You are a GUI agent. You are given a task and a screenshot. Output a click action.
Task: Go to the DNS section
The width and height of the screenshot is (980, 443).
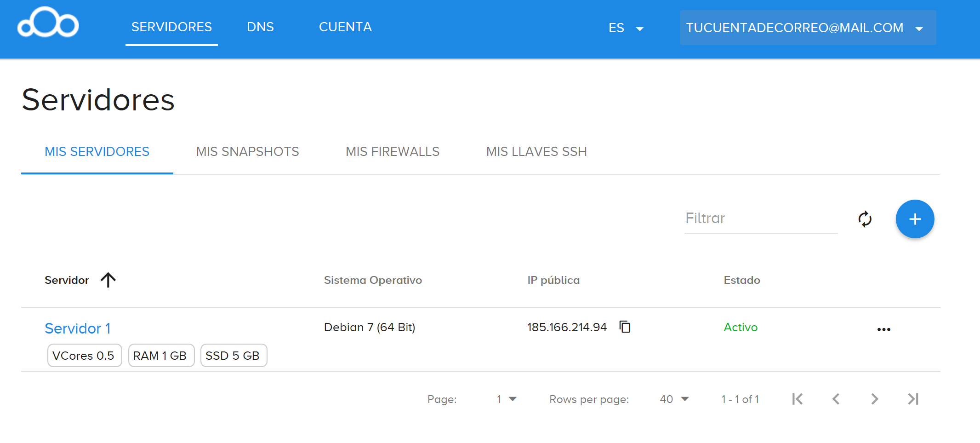[260, 27]
